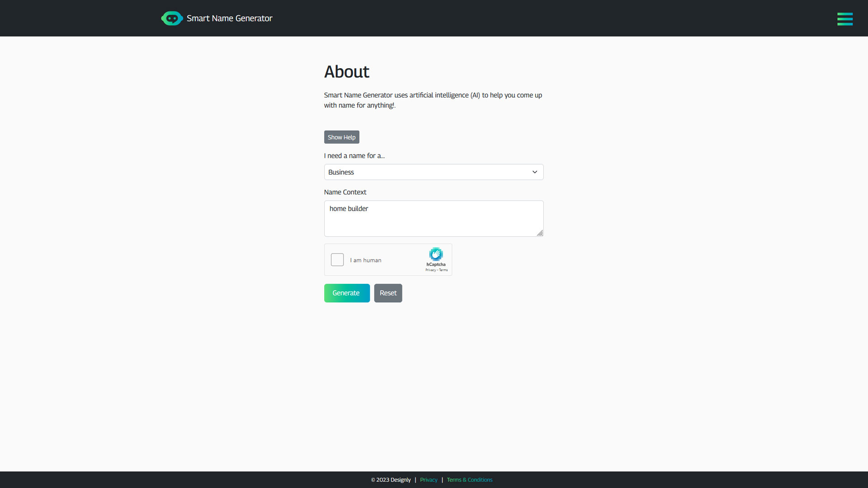The height and width of the screenshot is (488, 868).
Task: Open the Terms & Conditions footer link
Action: tap(469, 479)
